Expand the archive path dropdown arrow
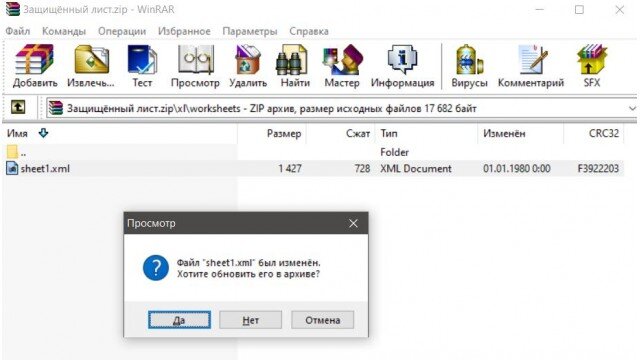 pyautogui.click(x=632, y=109)
